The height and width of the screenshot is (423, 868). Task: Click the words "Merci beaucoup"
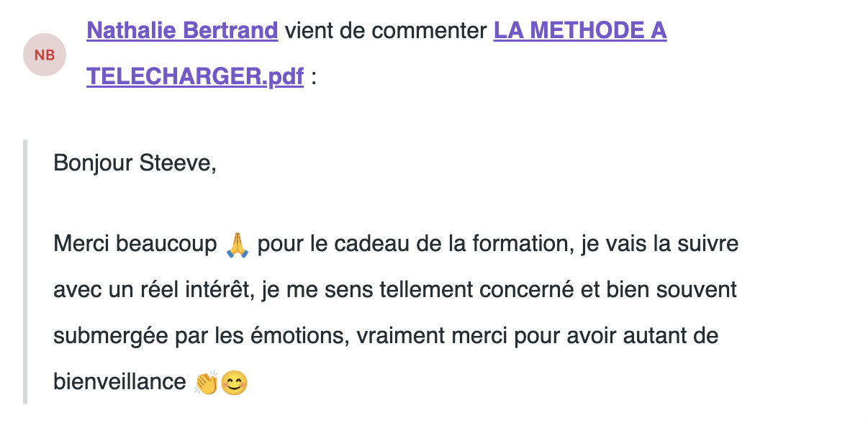click(135, 244)
